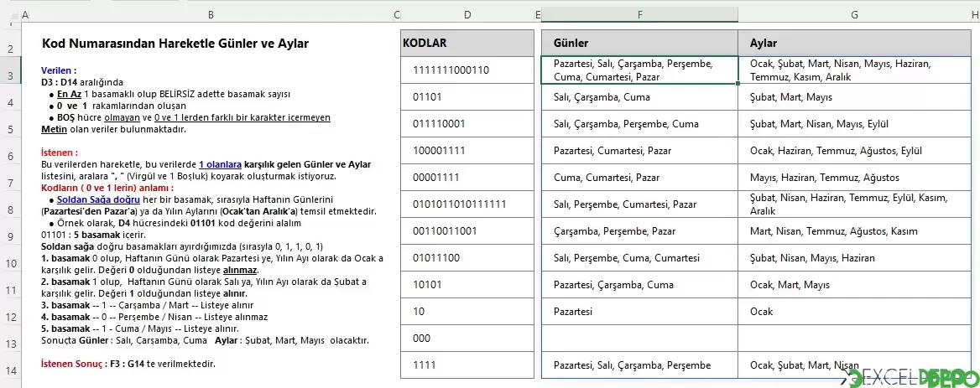Select code cell 011110001
980x388 pixels.
point(467,124)
